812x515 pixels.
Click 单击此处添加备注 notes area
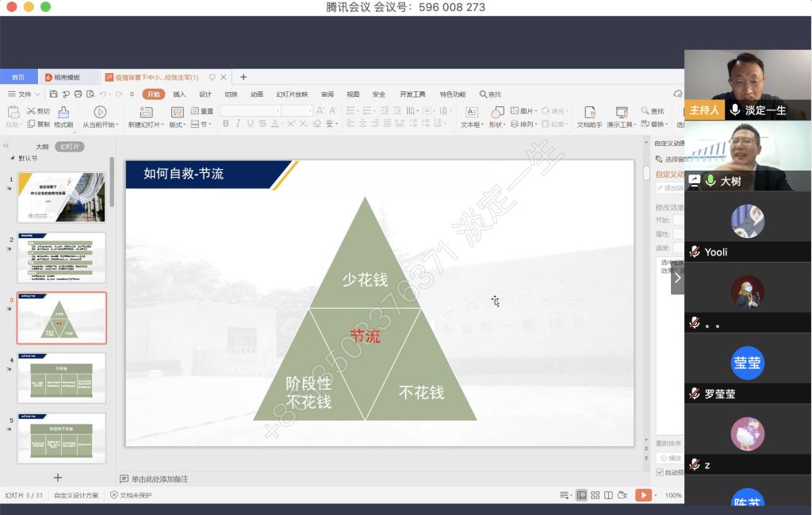(x=159, y=479)
